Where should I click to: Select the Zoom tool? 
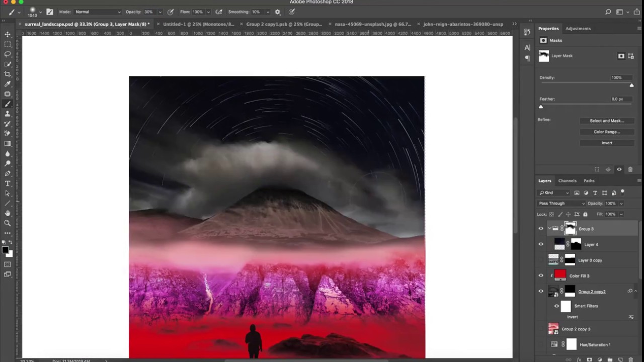pyautogui.click(x=8, y=223)
